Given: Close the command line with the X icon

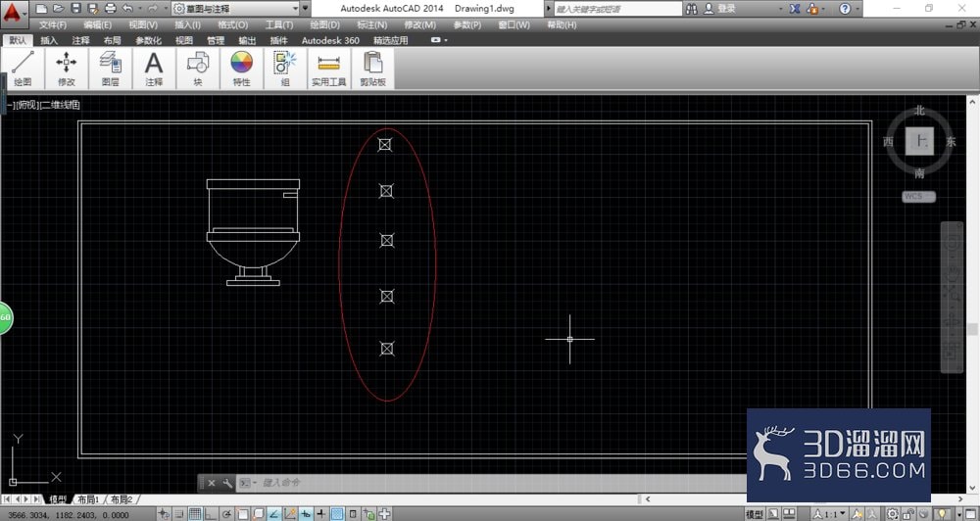Looking at the screenshot, I should pyautogui.click(x=212, y=483).
